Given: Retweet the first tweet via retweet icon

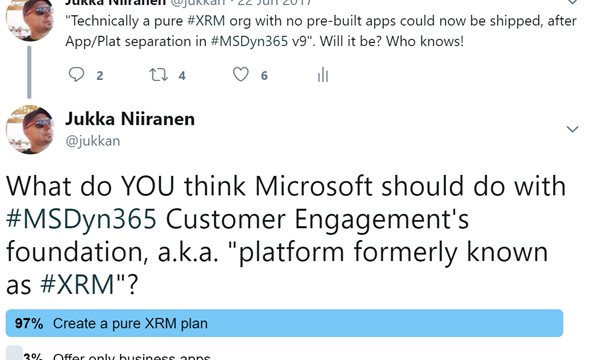Looking at the screenshot, I should click(158, 74).
